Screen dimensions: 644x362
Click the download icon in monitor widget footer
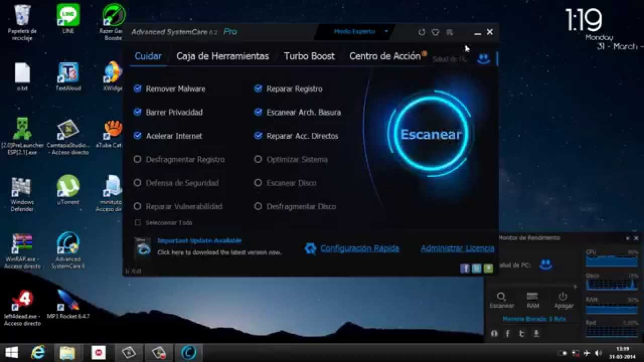[536, 333]
